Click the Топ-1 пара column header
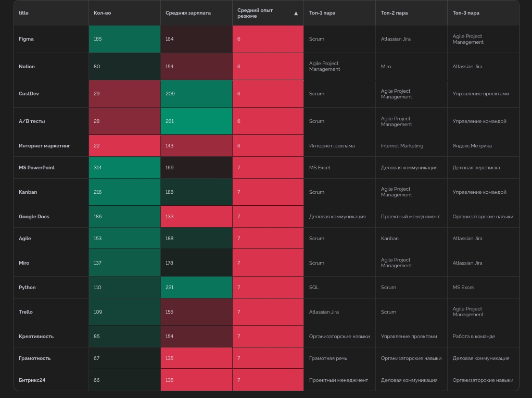This screenshot has width=532, height=398. click(x=322, y=13)
